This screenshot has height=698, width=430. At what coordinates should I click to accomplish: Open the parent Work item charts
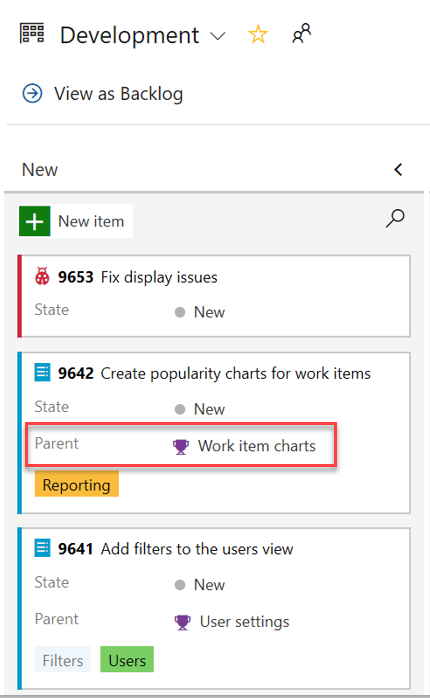coord(256,446)
